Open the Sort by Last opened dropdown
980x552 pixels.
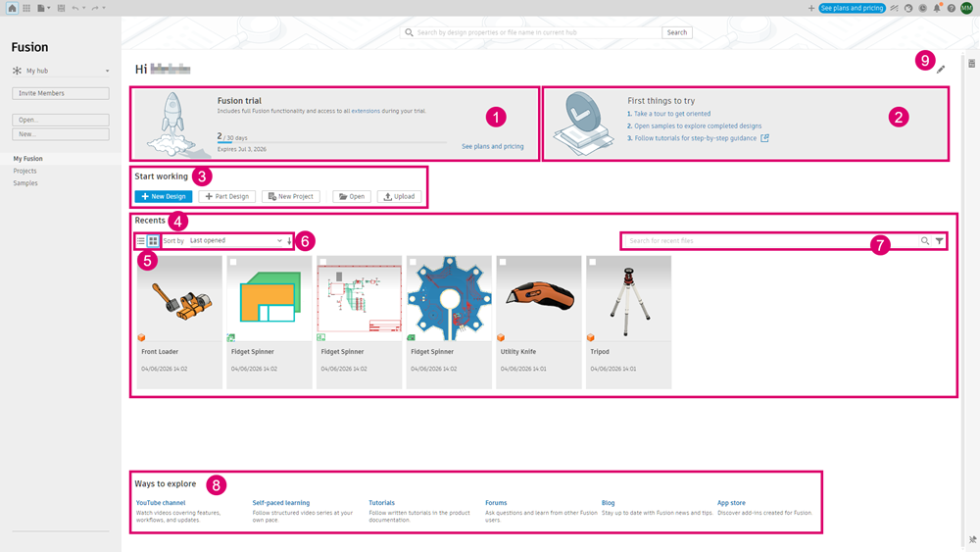(235, 240)
